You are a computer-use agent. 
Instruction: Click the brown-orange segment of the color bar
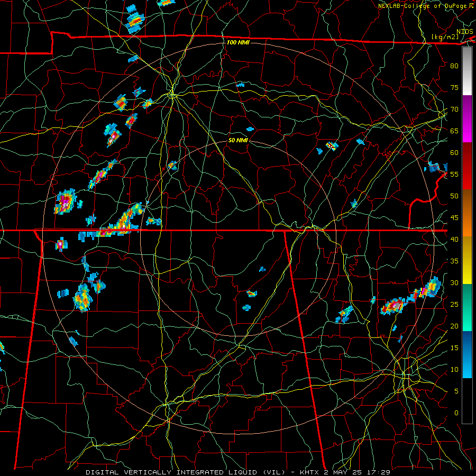point(467,213)
